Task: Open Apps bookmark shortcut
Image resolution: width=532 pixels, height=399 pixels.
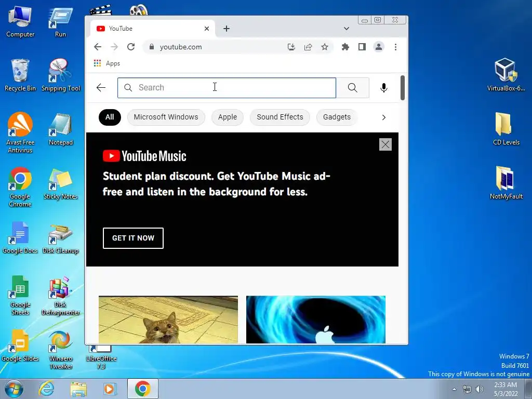Action: pos(107,63)
